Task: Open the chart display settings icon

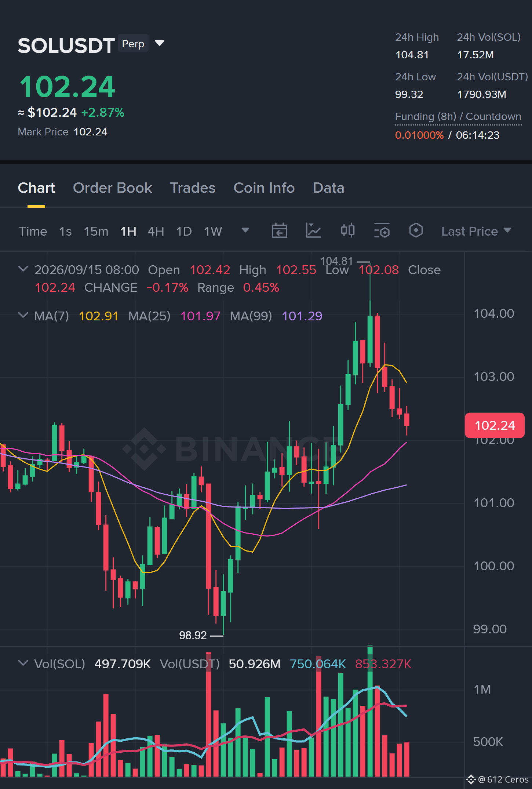Action: tap(382, 231)
